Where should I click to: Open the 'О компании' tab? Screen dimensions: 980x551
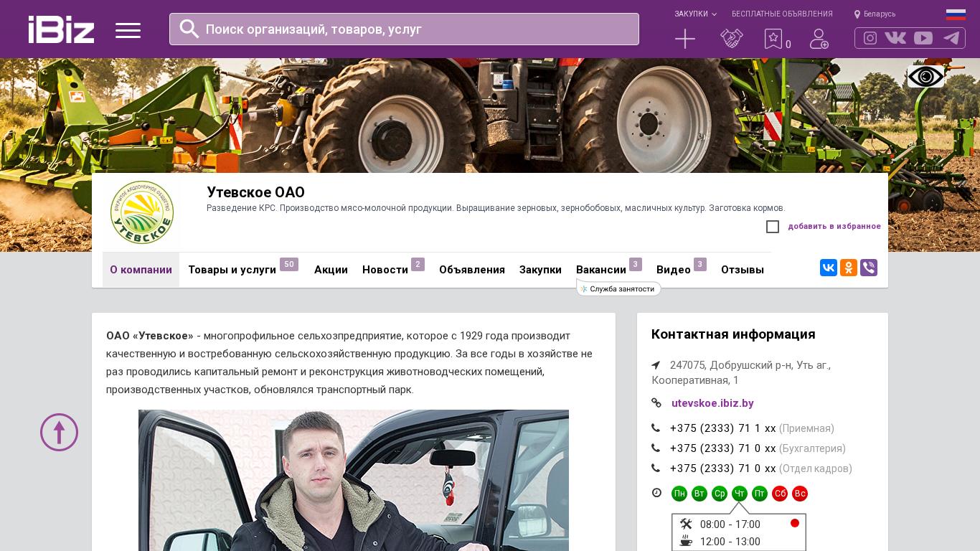[141, 270]
